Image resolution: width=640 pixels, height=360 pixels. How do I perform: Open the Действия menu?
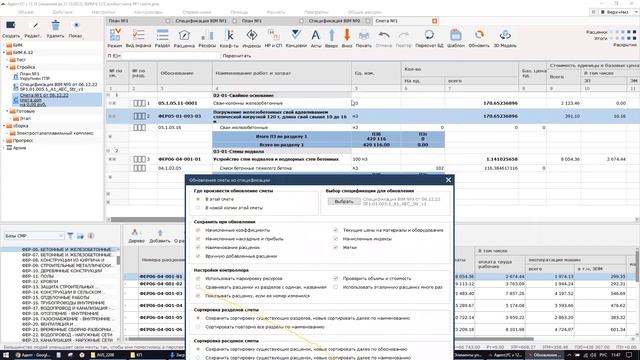tap(62, 12)
